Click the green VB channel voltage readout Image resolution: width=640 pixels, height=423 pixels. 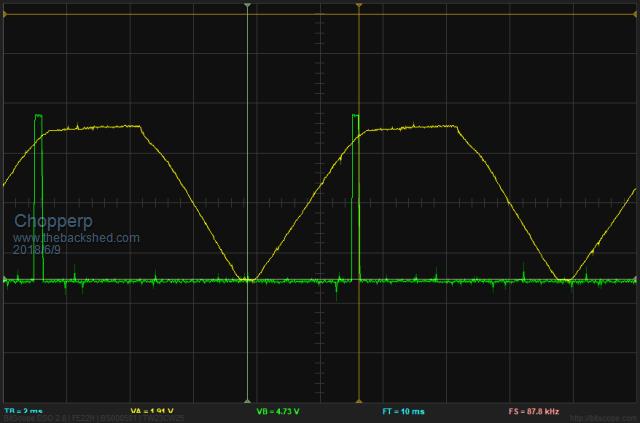point(276,411)
